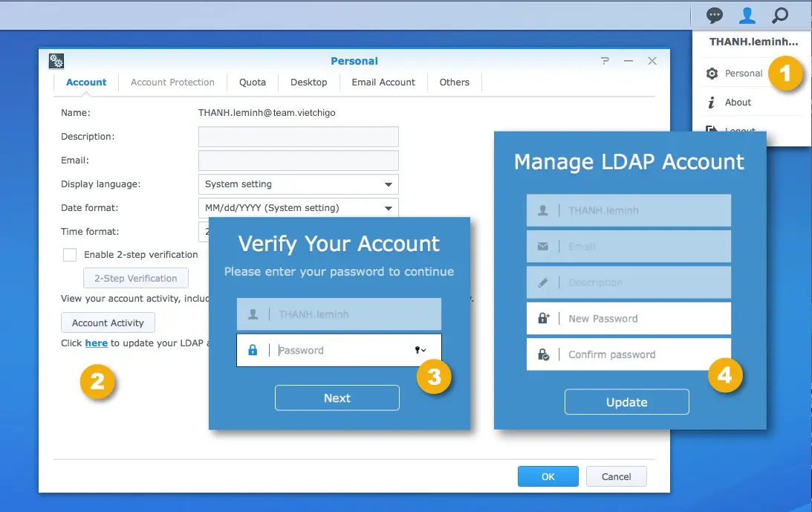Click the Personal gear icon in user menu
Image resolution: width=812 pixels, height=512 pixels.
tap(712, 74)
